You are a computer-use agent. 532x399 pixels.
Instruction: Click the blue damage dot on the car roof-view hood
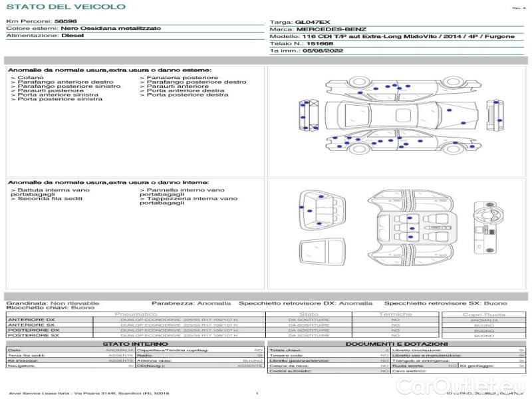[450, 110]
